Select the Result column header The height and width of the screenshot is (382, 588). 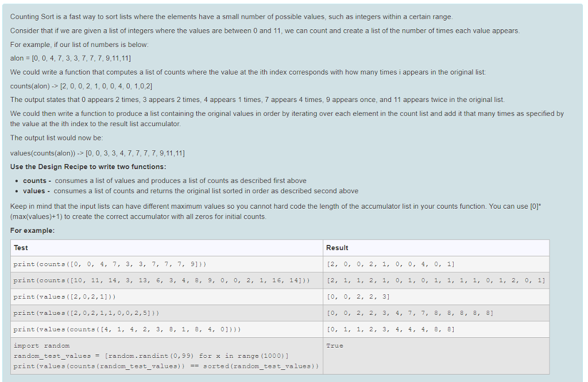point(336,247)
